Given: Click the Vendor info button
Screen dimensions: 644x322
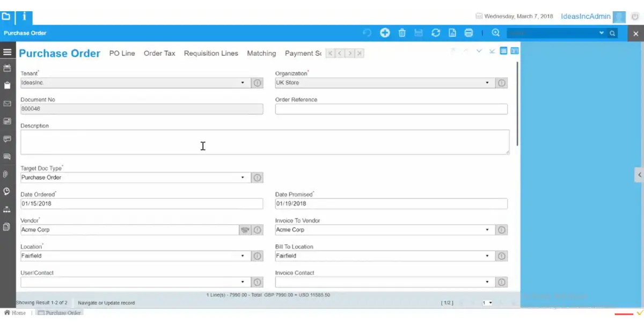Looking at the screenshot, I should click(x=257, y=230).
